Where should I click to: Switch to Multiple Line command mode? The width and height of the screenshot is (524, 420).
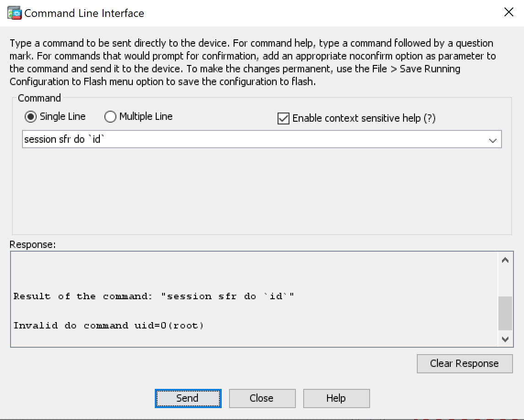click(110, 117)
